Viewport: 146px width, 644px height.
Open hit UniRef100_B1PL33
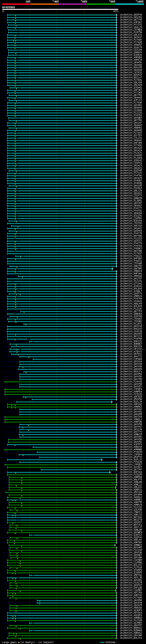(x=131, y=459)
